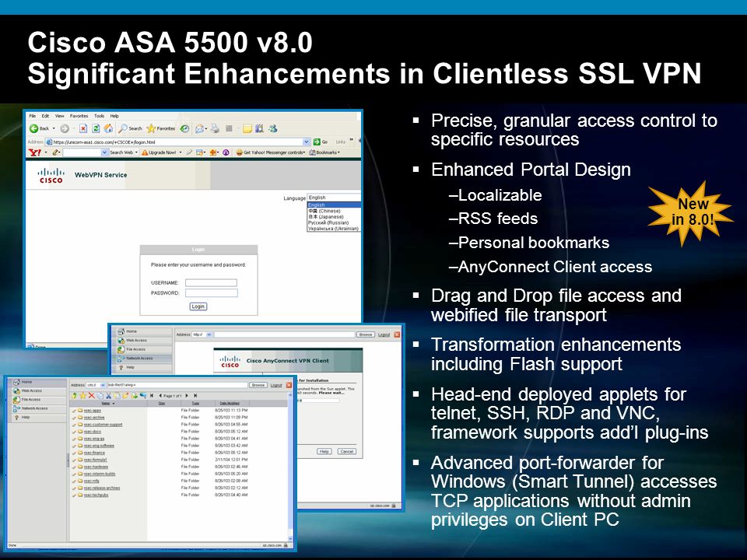The image size is (747, 560).
Task: Click the Yahoo Y! toolbar logo
Action: (35, 152)
